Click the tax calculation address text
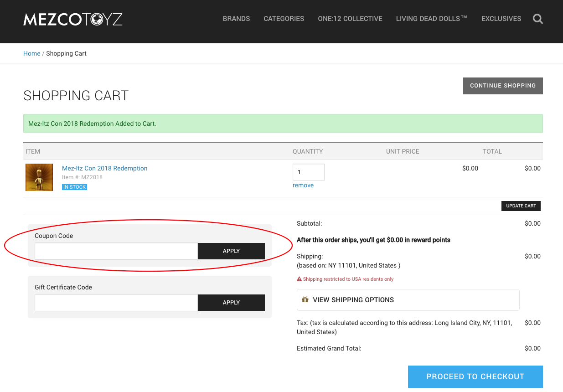The height and width of the screenshot is (392, 563). click(404, 327)
